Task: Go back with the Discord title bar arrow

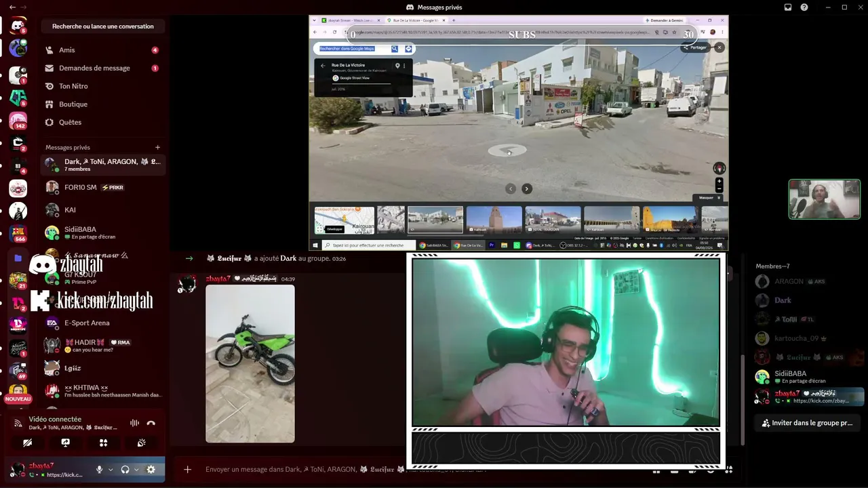Action: click(12, 7)
